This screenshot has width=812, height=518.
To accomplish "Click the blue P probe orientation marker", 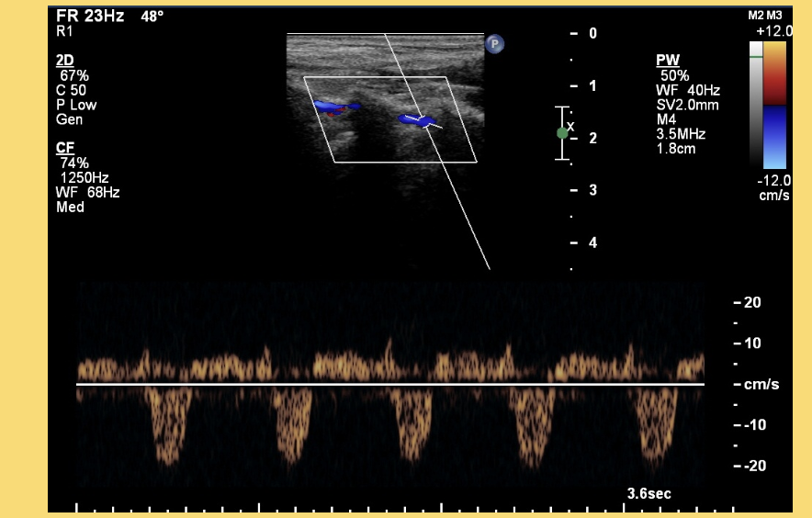I will click(x=494, y=43).
